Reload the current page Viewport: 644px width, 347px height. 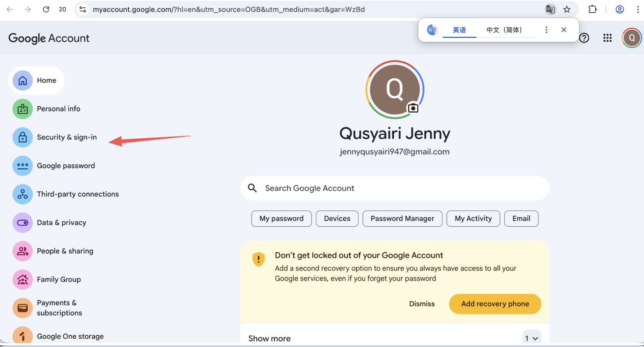46,9
